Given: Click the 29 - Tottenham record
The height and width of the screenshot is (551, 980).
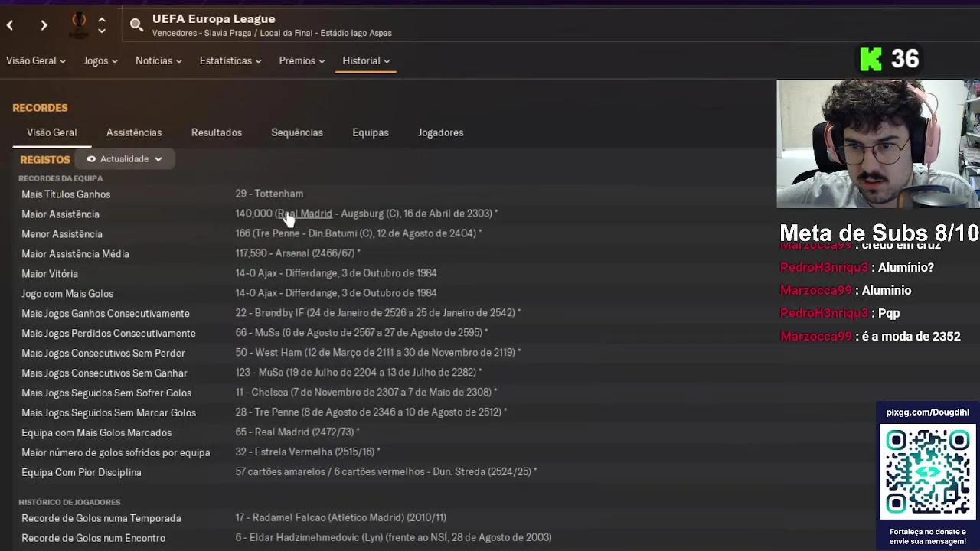Looking at the screenshot, I should 269,194.
